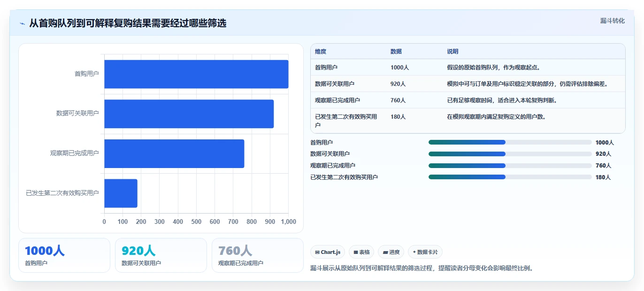The width and height of the screenshot is (644, 291).
Task: Click the 观察期已完成用户 progress bar showing 760人
Action: pos(510,165)
